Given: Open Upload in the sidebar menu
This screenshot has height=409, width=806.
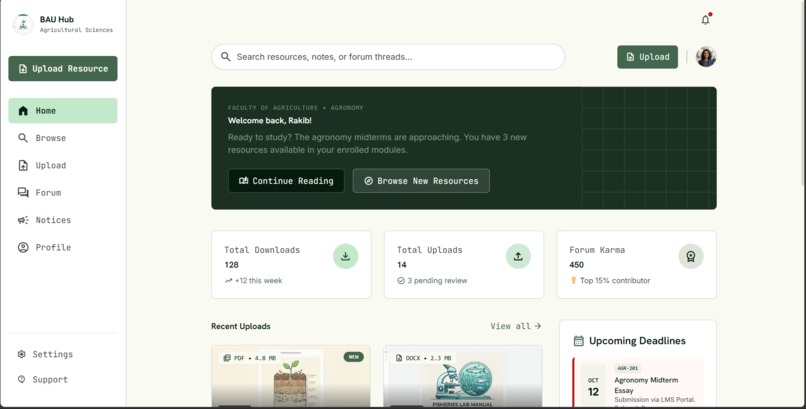Looking at the screenshot, I should pyautogui.click(x=63, y=165).
